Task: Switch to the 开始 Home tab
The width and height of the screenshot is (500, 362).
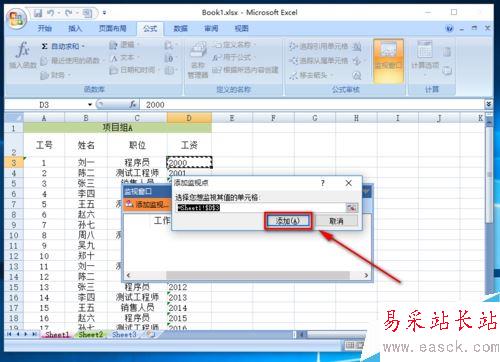Action: pos(45,28)
